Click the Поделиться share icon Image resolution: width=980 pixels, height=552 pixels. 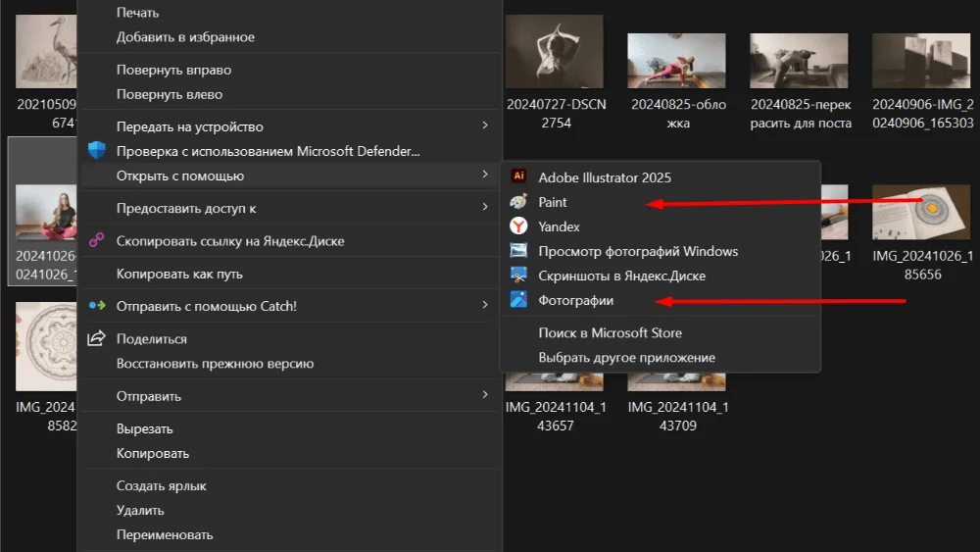(x=97, y=338)
